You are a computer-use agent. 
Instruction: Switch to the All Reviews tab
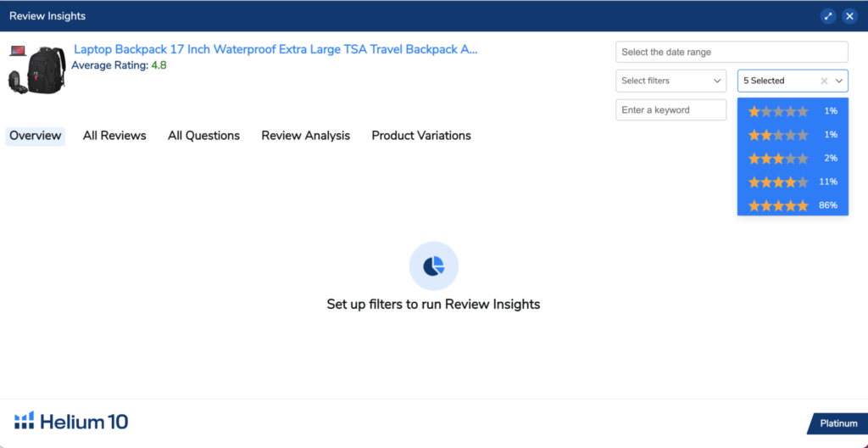coord(114,136)
